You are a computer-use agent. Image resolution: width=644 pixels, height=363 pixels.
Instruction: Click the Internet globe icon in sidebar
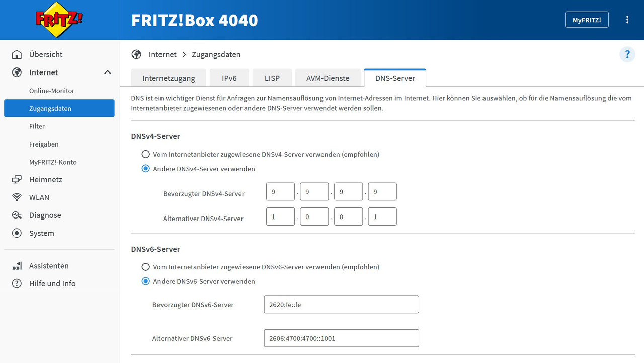[x=17, y=72]
